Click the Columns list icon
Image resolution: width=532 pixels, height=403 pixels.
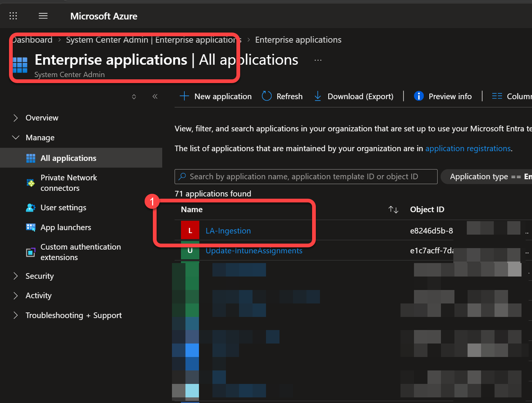(497, 96)
